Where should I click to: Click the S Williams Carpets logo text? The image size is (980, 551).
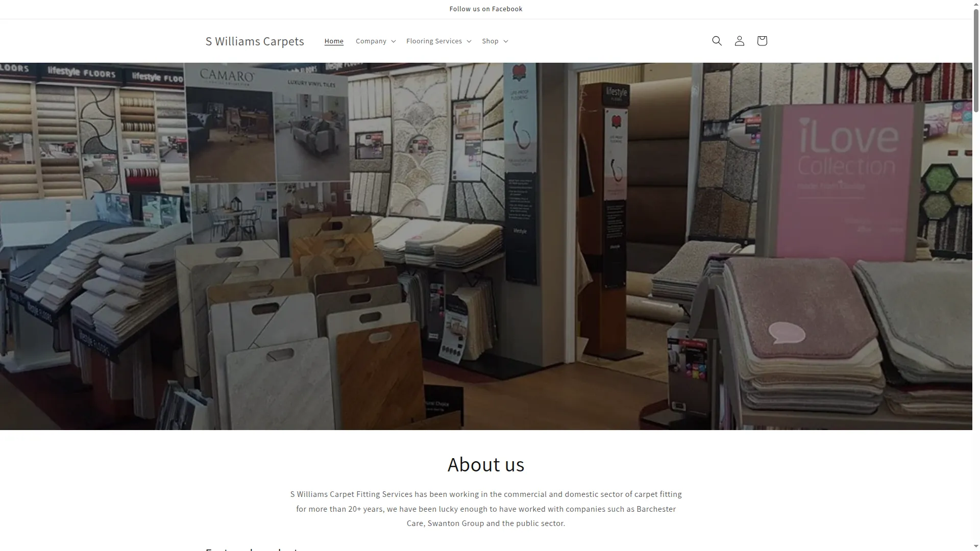click(255, 41)
